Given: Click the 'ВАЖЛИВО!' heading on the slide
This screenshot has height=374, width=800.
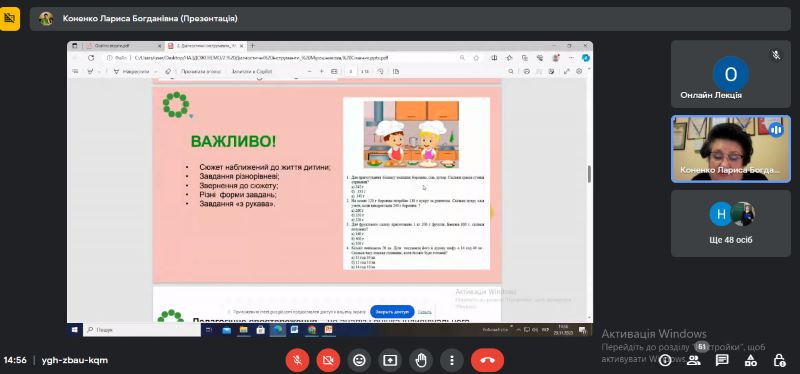Looking at the screenshot, I should coord(233,141).
